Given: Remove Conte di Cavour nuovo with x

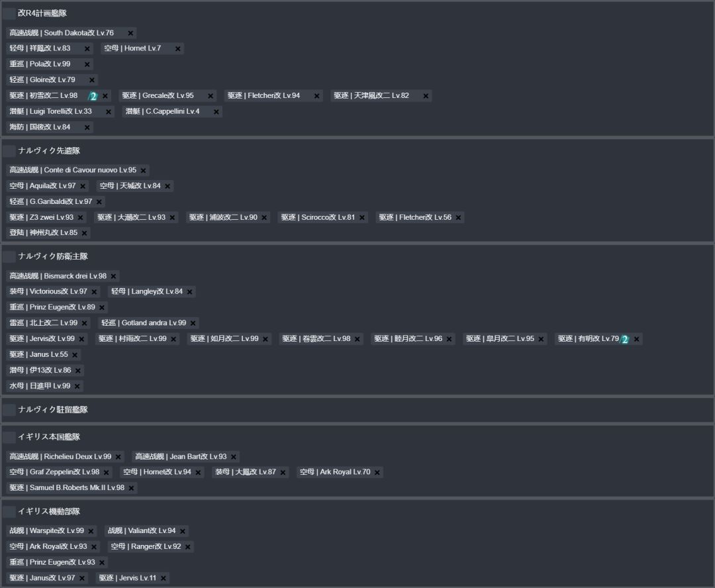Looking at the screenshot, I should [x=143, y=170].
